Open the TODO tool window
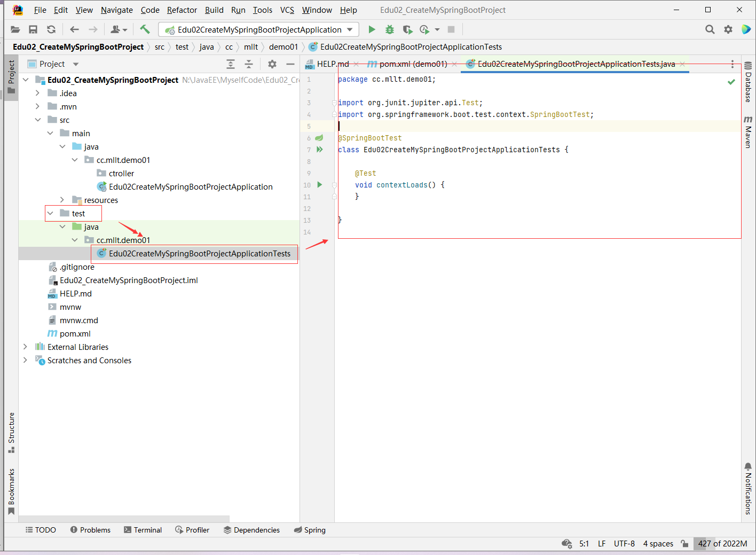 [41, 530]
